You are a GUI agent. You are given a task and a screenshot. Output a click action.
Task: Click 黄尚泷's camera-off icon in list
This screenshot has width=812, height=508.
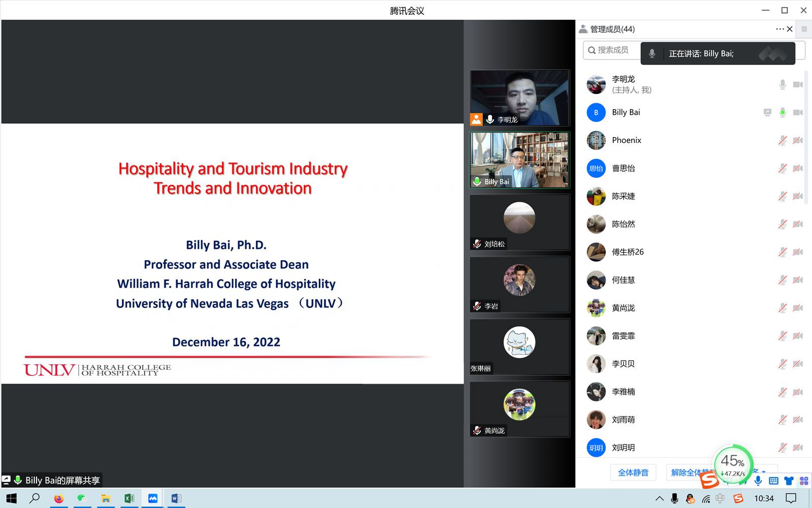(798, 308)
